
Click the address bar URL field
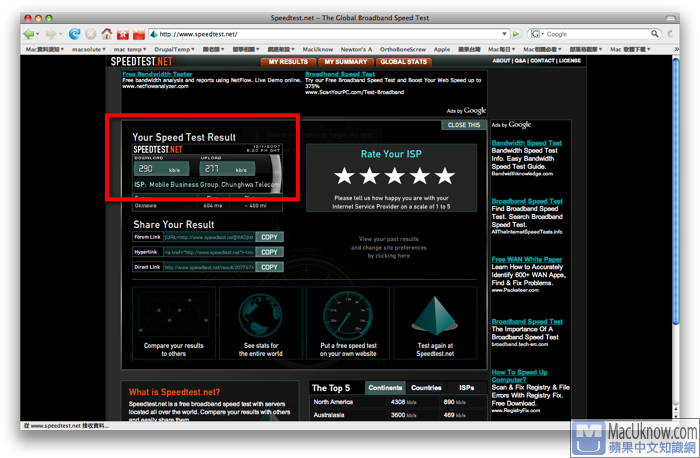tap(329, 34)
